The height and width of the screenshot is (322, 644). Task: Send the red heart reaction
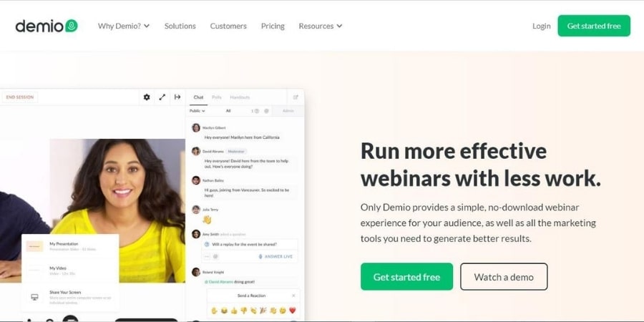(293, 311)
